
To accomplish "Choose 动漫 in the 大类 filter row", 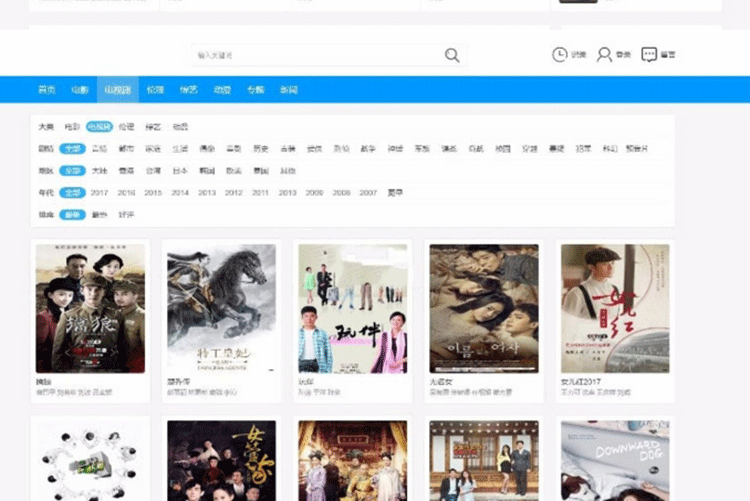I will (x=180, y=127).
